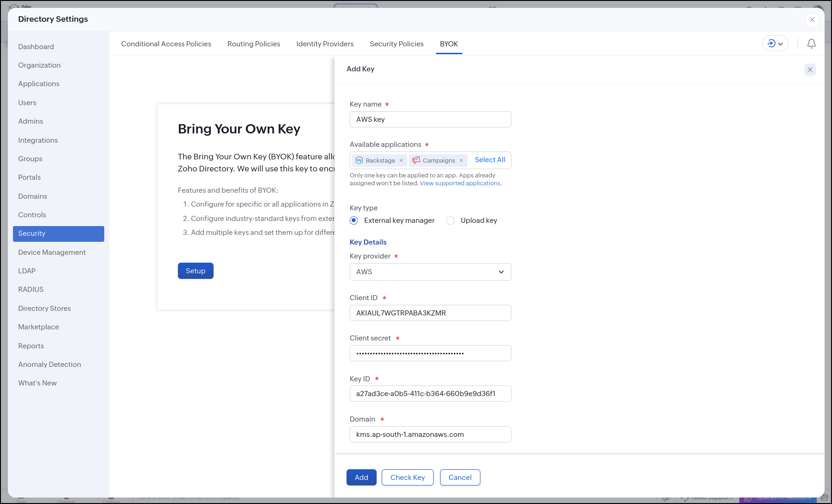Open What's New in sidebar
Viewport: 832px width, 504px height.
58,383
